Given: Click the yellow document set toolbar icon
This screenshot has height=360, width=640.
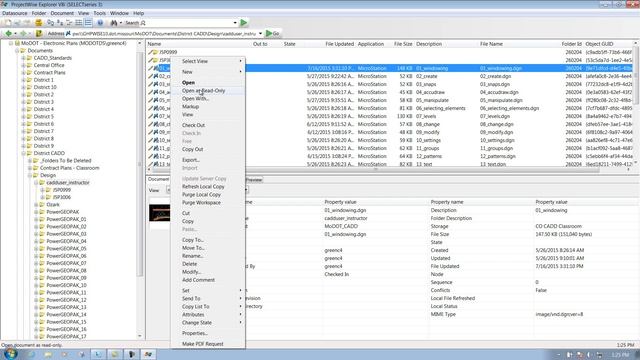Looking at the screenshot, I should [38, 23].
